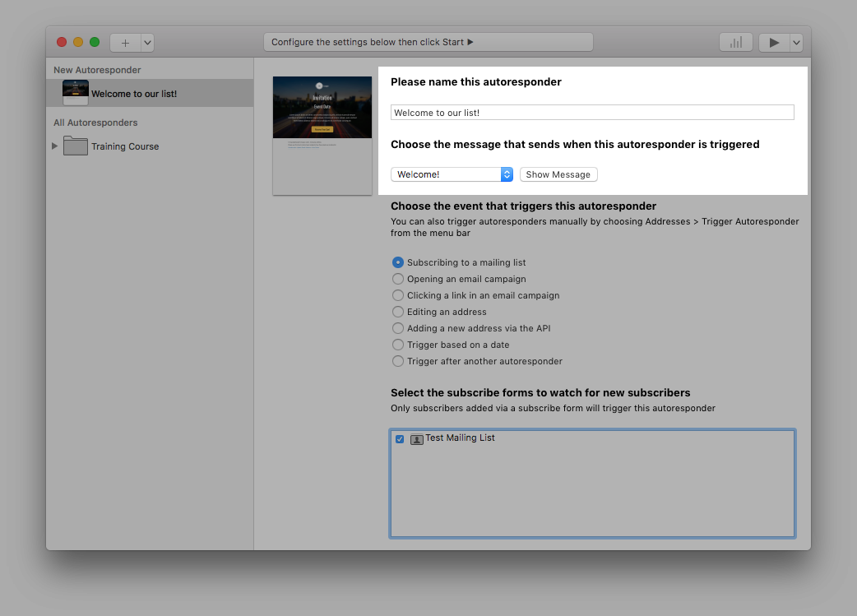857x616 pixels.
Task: Click the green window zoom button
Action: [95, 42]
